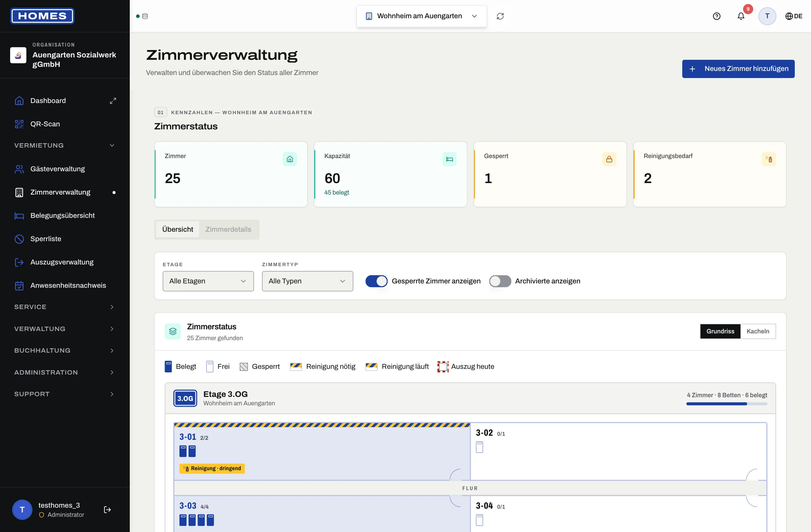Click the Dashboard expand arrows icon
Image resolution: width=811 pixels, height=532 pixels.
click(x=113, y=101)
